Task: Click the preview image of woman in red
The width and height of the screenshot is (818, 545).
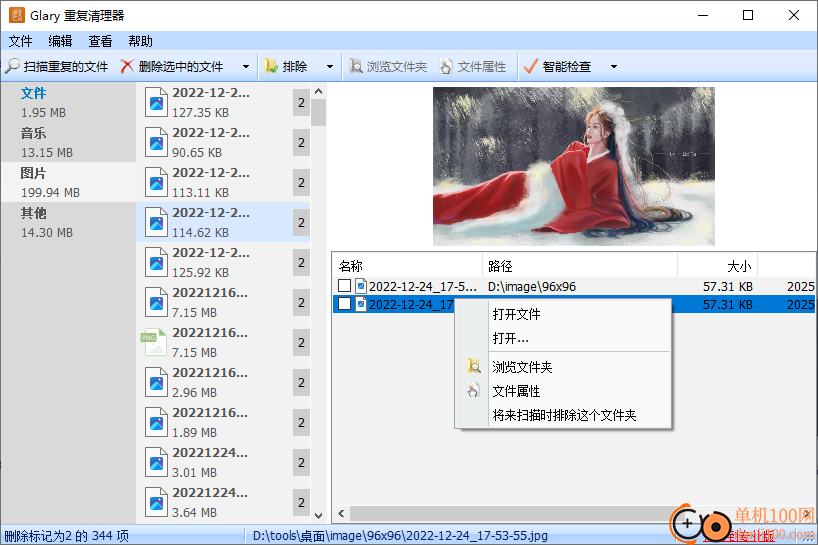Action: tap(573, 166)
